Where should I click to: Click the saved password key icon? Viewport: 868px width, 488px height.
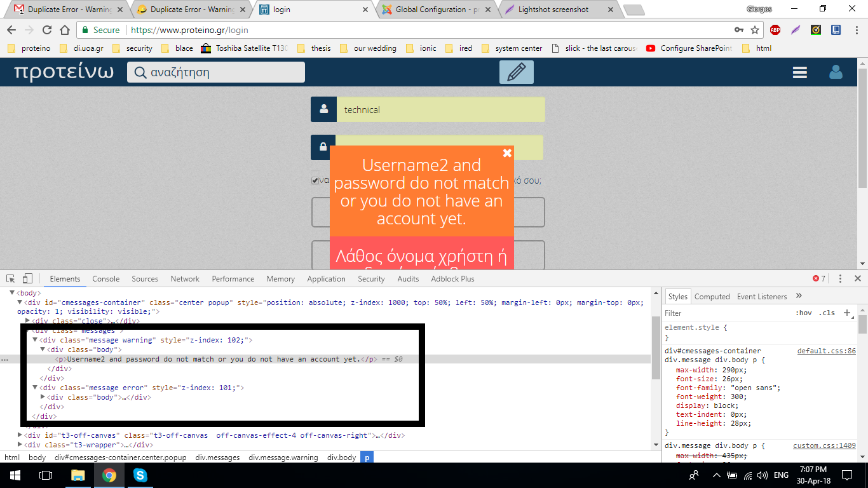pyautogui.click(x=739, y=30)
